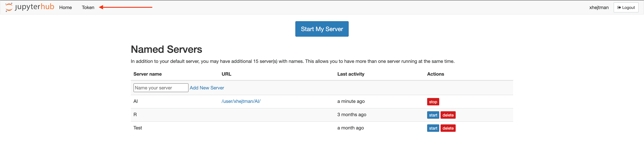Click the 'Actions' column header
Image resolution: width=644 pixels, height=157 pixels.
(435, 74)
